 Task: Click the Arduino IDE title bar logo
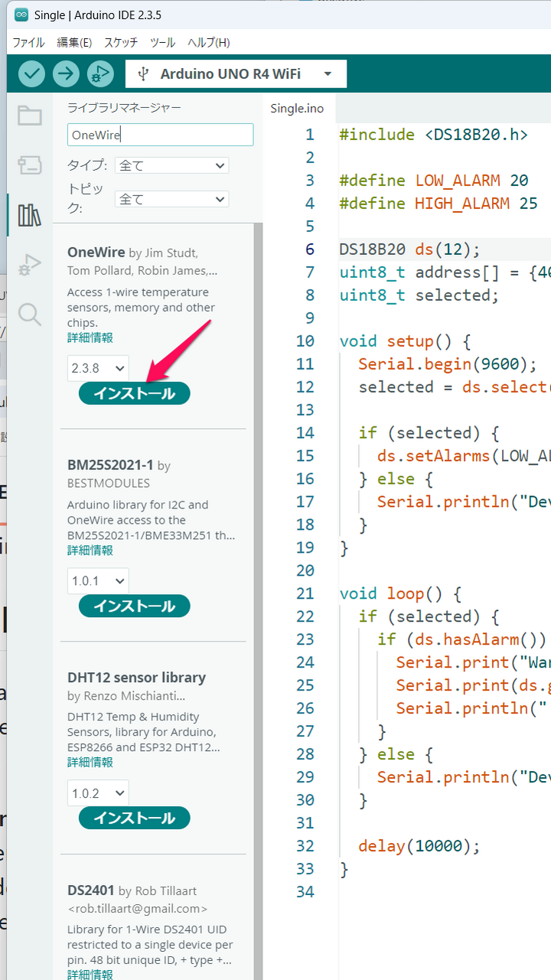21,15
